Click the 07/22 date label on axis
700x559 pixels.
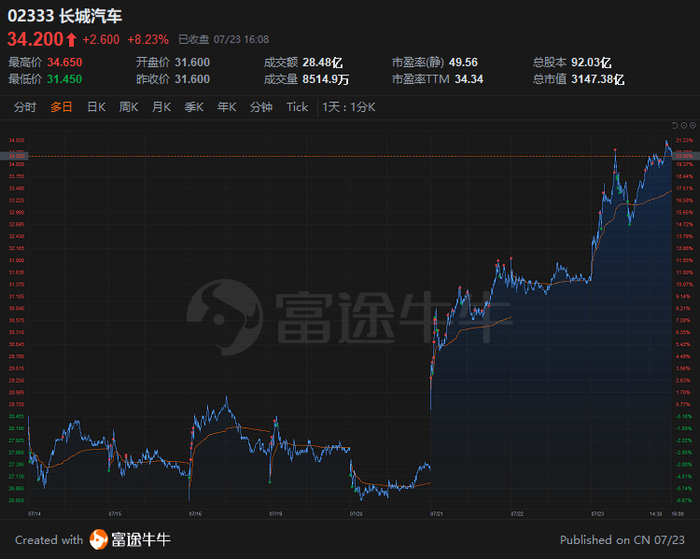pyautogui.click(x=517, y=514)
